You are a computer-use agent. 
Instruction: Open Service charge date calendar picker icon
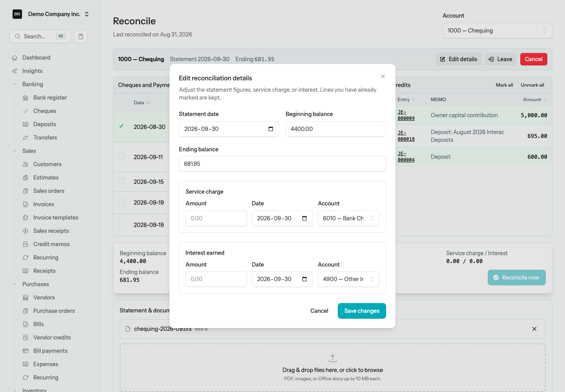[x=304, y=218]
